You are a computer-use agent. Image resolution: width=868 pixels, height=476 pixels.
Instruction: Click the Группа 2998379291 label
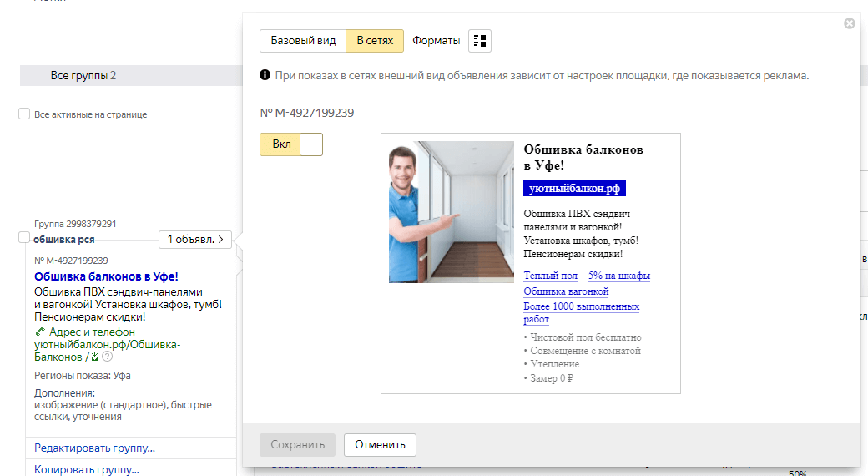[x=75, y=224]
